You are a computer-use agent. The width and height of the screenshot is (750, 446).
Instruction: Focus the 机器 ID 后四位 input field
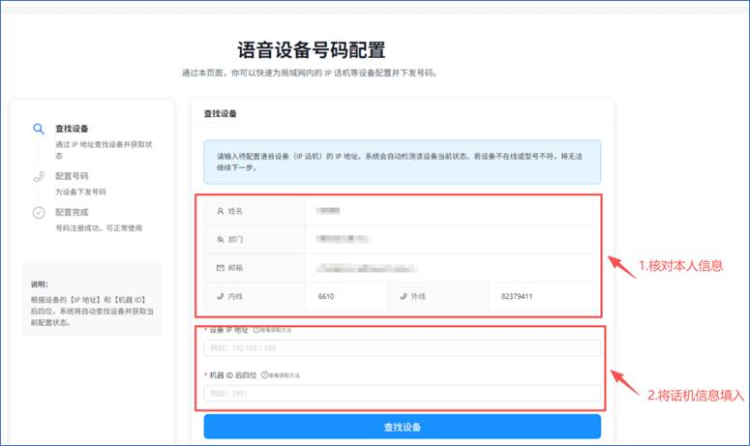click(402, 394)
